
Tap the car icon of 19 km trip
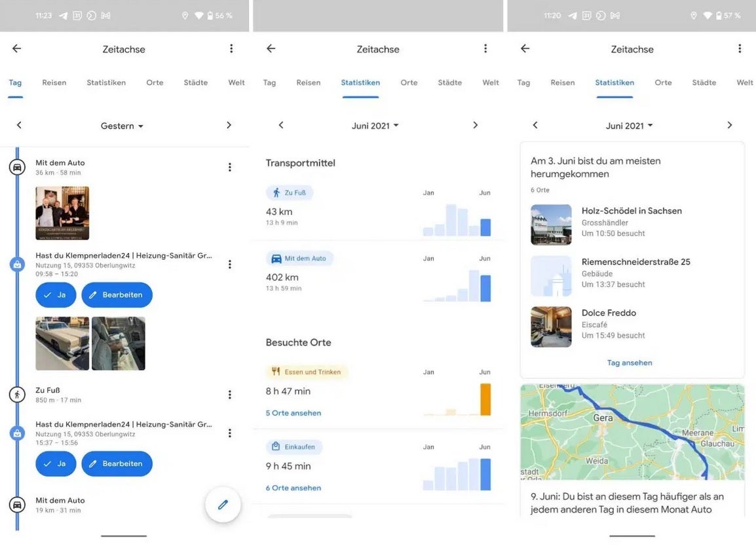click(17, 505)
